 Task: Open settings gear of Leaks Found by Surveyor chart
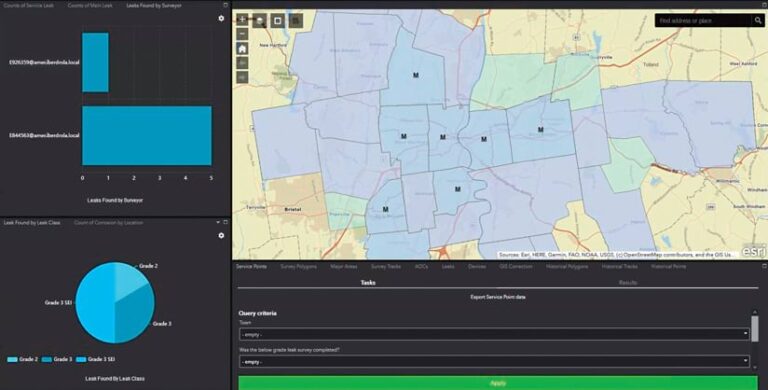[x=221, y=18]
